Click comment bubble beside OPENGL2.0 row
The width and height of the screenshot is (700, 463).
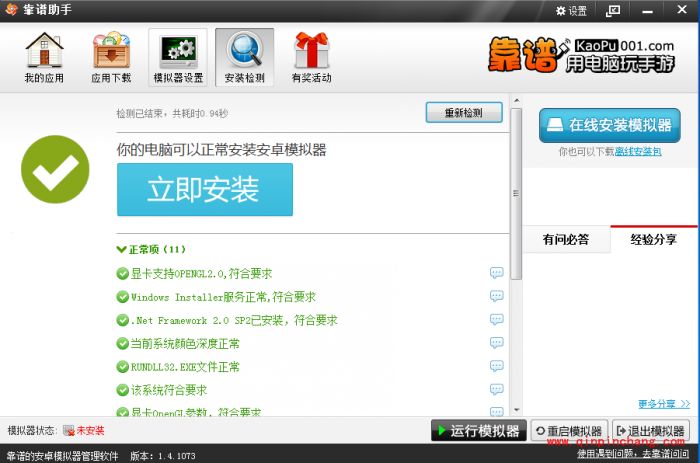[496, 273]
